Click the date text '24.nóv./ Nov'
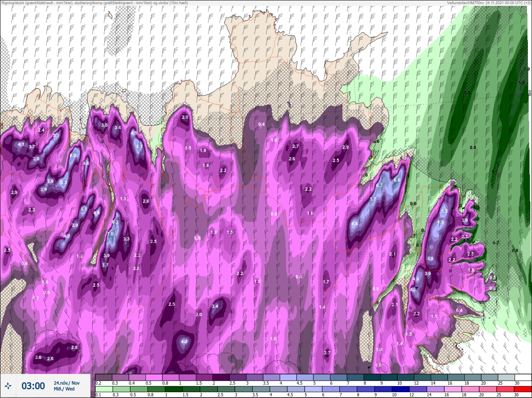Viewport: 532px width, 398px height. 66,383
